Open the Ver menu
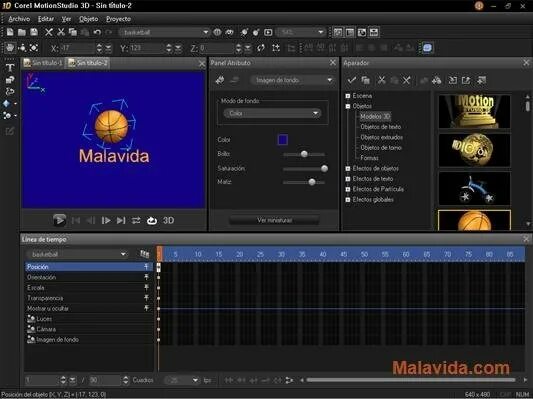The image size is (533, 399). [x=66, y=19]
